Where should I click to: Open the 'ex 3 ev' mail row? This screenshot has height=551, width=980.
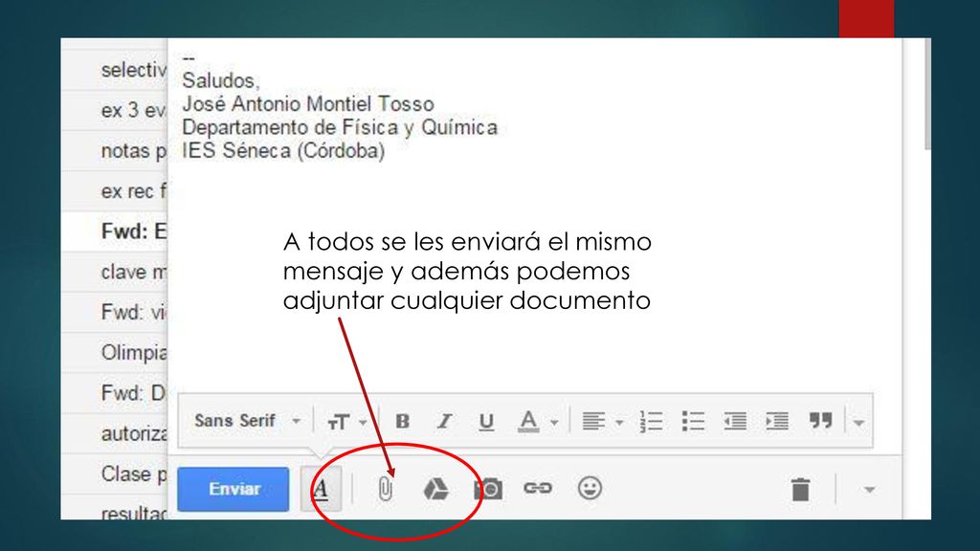[x=115, y=111]
